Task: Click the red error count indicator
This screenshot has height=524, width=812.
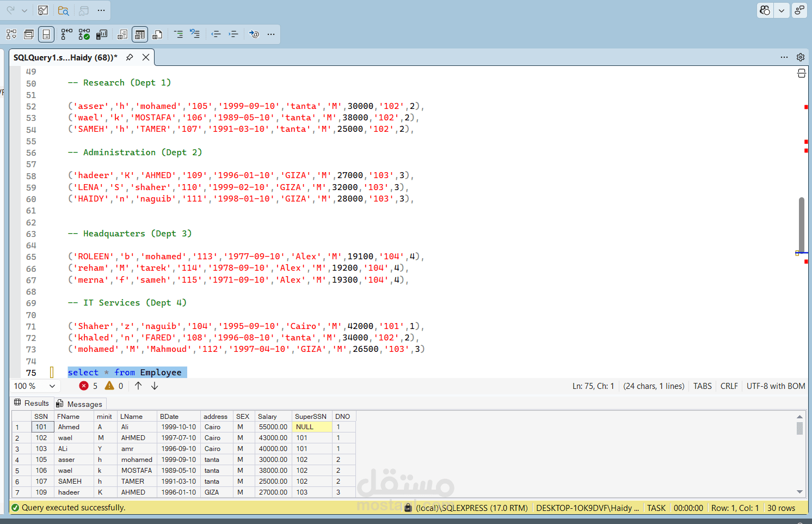Action: pos(88,386)
